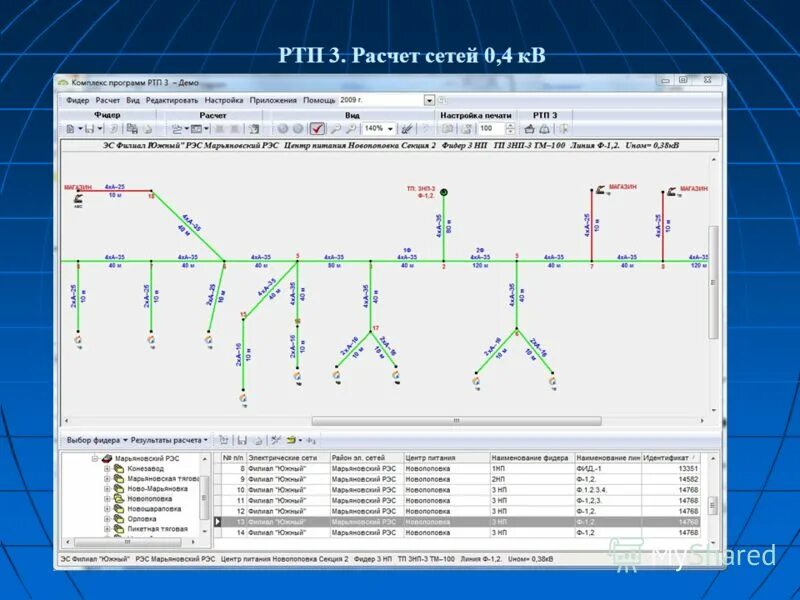Select the Пикетная тяговая tree item
800x600 pixels.
[158, 529]
